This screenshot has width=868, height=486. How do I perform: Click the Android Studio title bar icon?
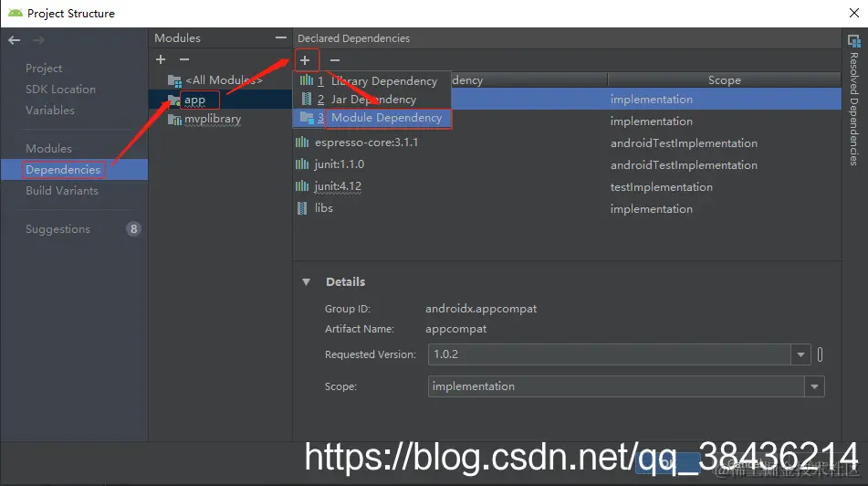tap(16, 13)
